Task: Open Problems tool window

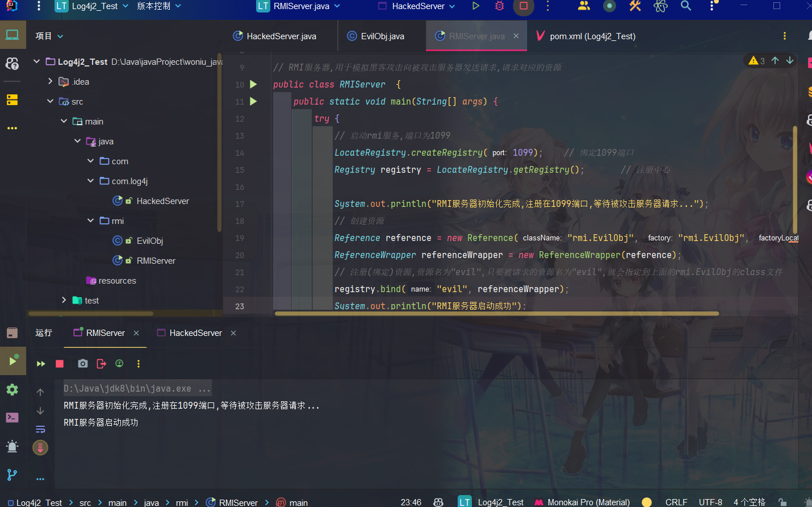Action: 12,446
